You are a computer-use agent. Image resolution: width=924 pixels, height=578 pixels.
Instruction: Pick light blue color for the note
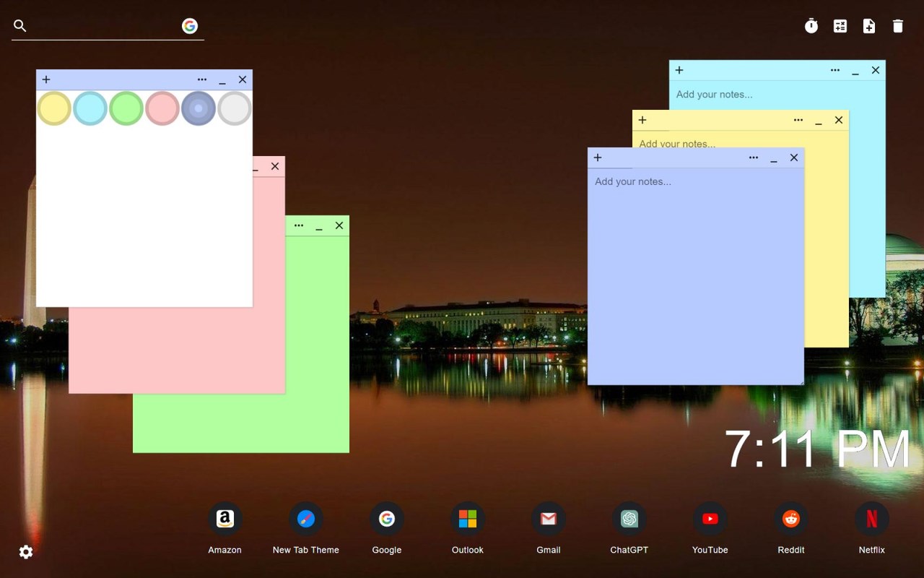click(90, 108)
